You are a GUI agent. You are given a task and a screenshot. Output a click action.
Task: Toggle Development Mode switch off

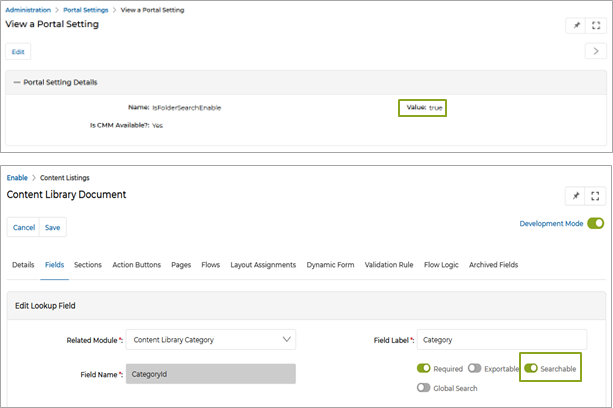(595, 224)
